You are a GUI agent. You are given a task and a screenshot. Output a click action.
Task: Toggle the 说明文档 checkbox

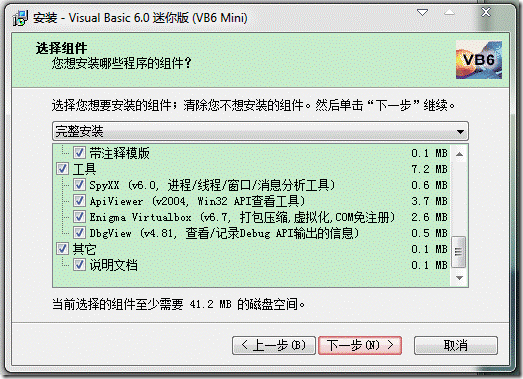pyautogui.click(x=79, y=265)
